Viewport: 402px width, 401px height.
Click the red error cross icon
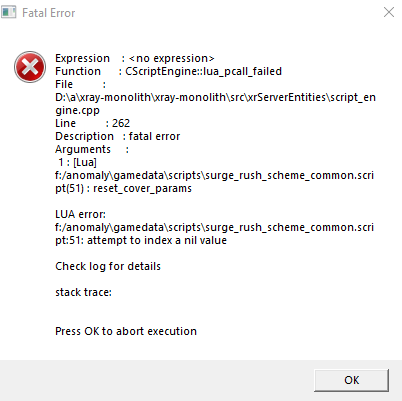click(30, 67)
